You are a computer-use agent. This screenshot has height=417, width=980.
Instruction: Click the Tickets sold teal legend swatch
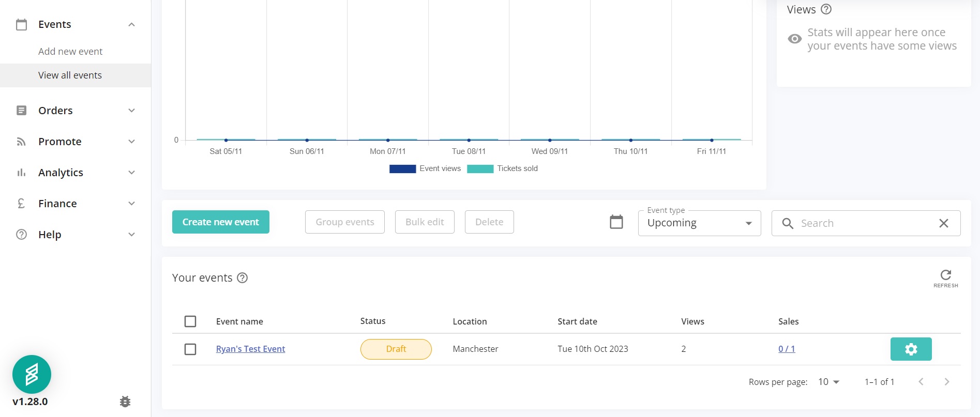click(x=480, y=169)
